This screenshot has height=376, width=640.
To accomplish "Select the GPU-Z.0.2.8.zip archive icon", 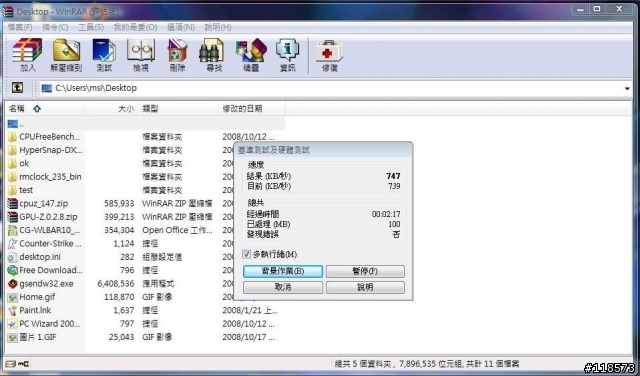I will tap(13, 217).
